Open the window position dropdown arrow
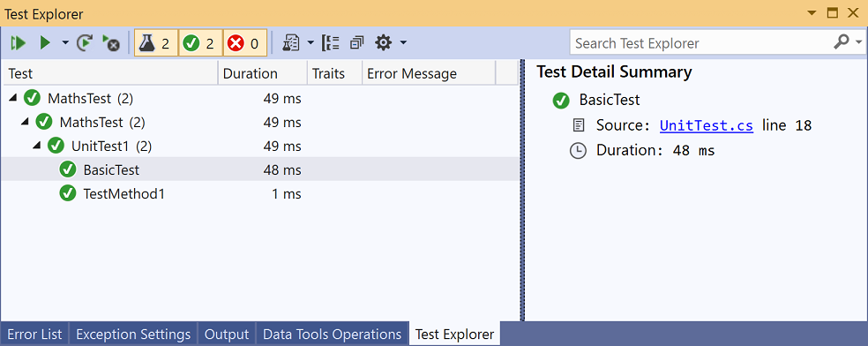 point(812,13)
